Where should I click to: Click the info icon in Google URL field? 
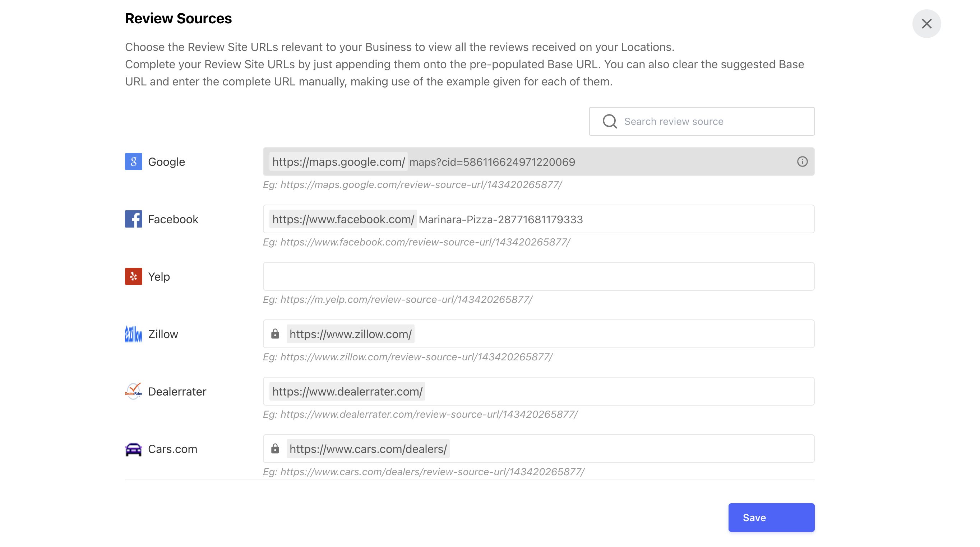tap(802, 162)
